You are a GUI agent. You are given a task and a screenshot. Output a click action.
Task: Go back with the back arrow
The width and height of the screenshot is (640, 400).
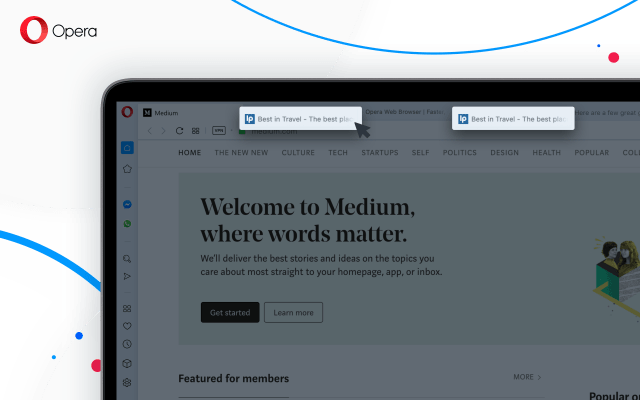click(150, 131)
